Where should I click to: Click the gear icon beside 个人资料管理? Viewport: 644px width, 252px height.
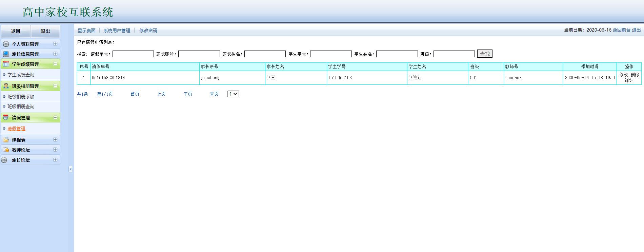point(6,44)
